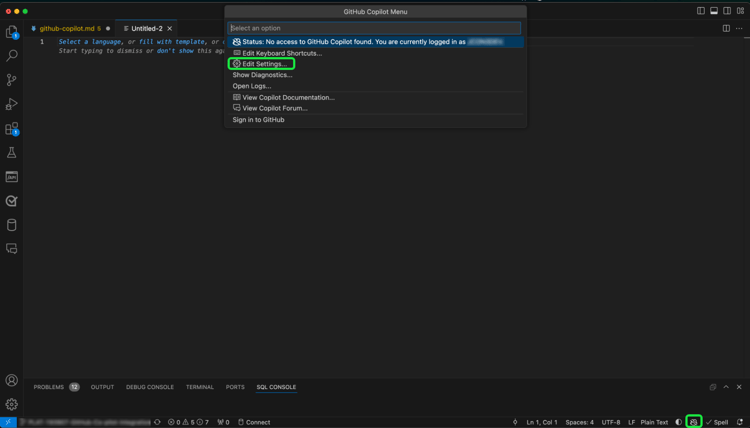Click the remote window indicator in status bar
Image resolution: width=750 pixels, height=428 pixels.
8,422
